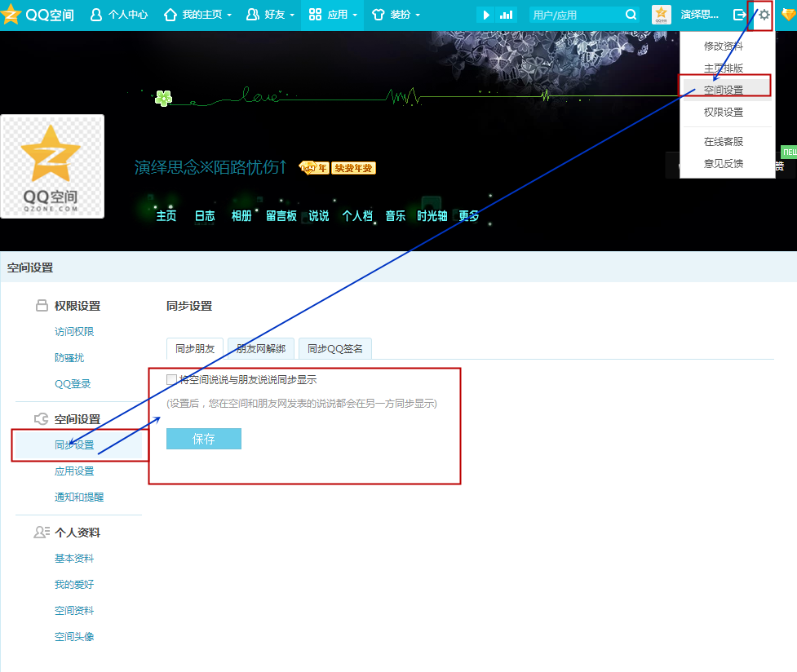Click the logout exit icon
The width and height of the screenshot is (797, 672).
click(740, 15)
